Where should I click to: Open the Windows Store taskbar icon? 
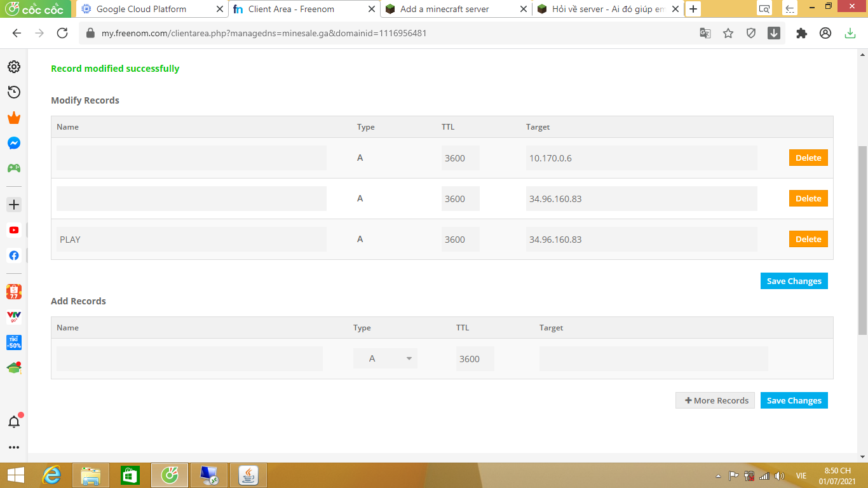130,475
